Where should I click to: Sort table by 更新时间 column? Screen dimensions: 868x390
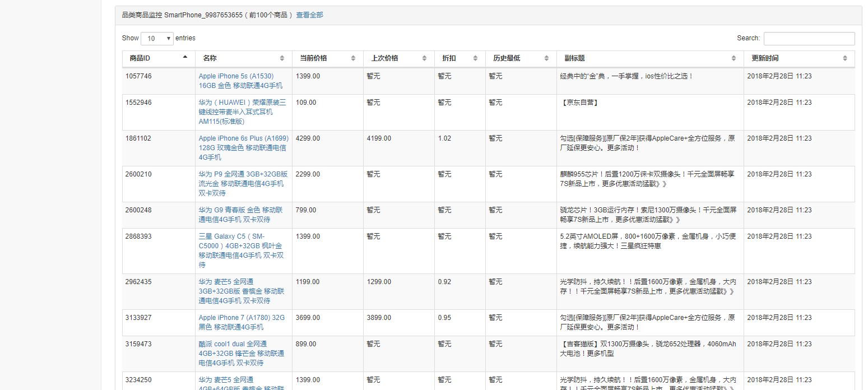point(800,58)
